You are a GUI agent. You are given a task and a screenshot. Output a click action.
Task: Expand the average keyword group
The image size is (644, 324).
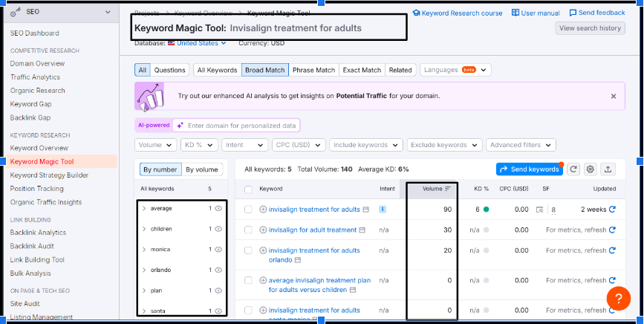pos(144,209)
